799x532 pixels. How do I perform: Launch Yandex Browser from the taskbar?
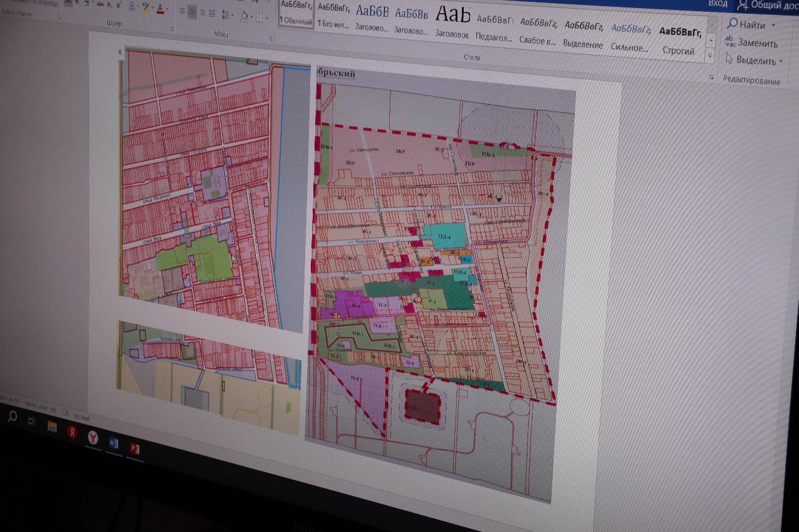pyautogui.click(x=93, y=438)
